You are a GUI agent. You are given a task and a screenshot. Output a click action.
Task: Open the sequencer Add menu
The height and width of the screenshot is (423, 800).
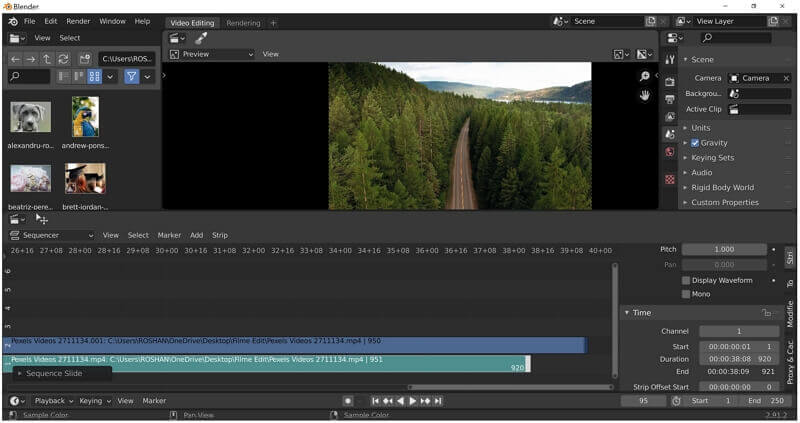point(196,235)
